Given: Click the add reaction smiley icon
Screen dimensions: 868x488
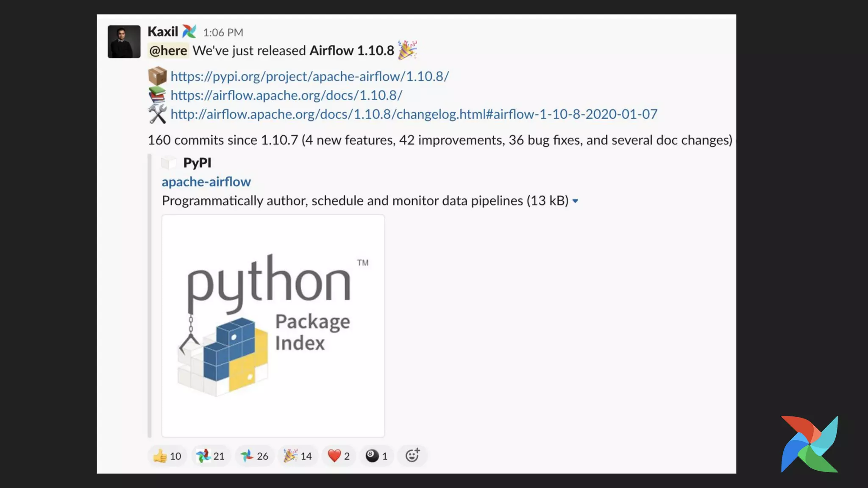Looking at the screenshot, I should click(412, 456).
